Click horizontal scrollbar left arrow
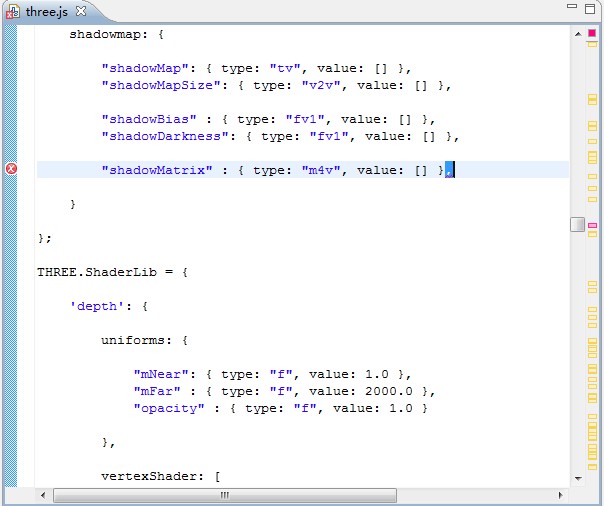The image size is (604, 506). (43, 495)
